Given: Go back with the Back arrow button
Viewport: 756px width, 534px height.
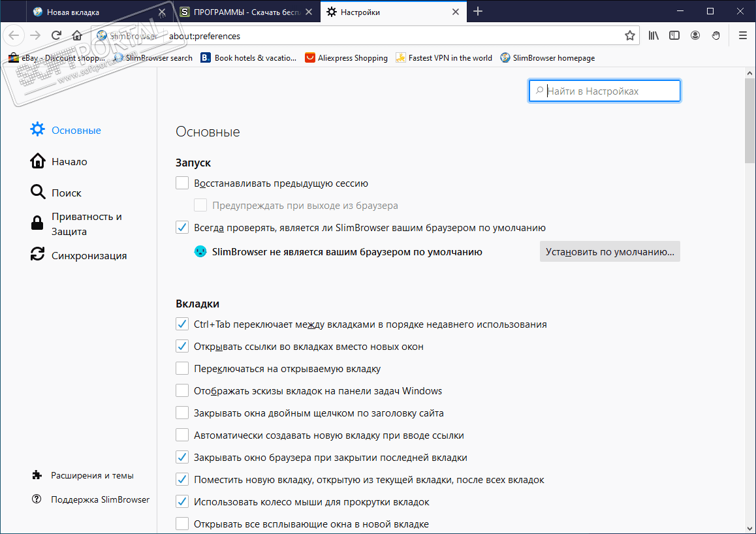Looking at the screenshot, I should pyautogui.click(x=14, y=35).
